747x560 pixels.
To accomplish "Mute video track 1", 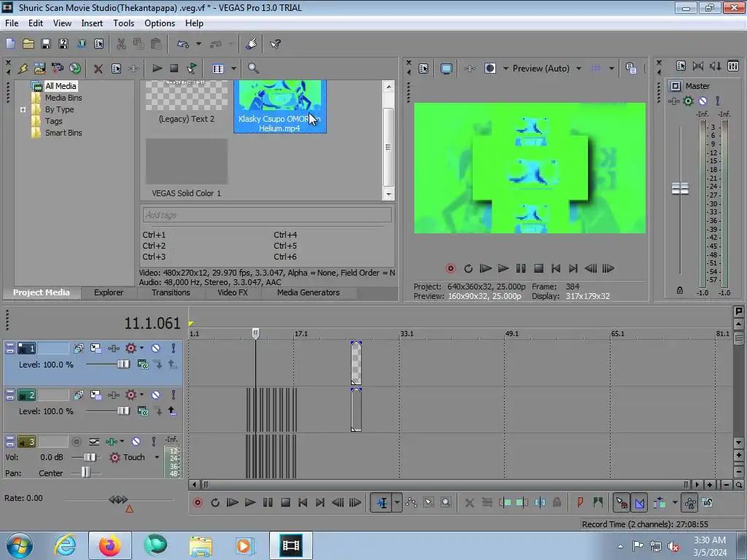I will click(x=156, y=348).
